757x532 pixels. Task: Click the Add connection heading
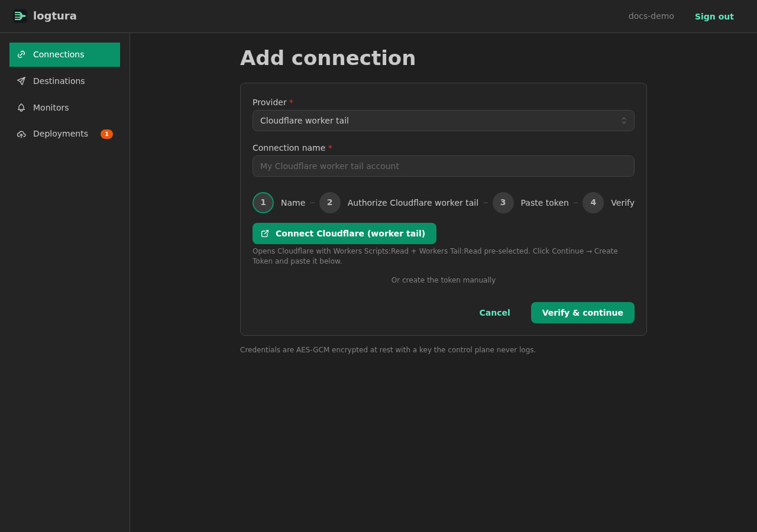[328, 58]
